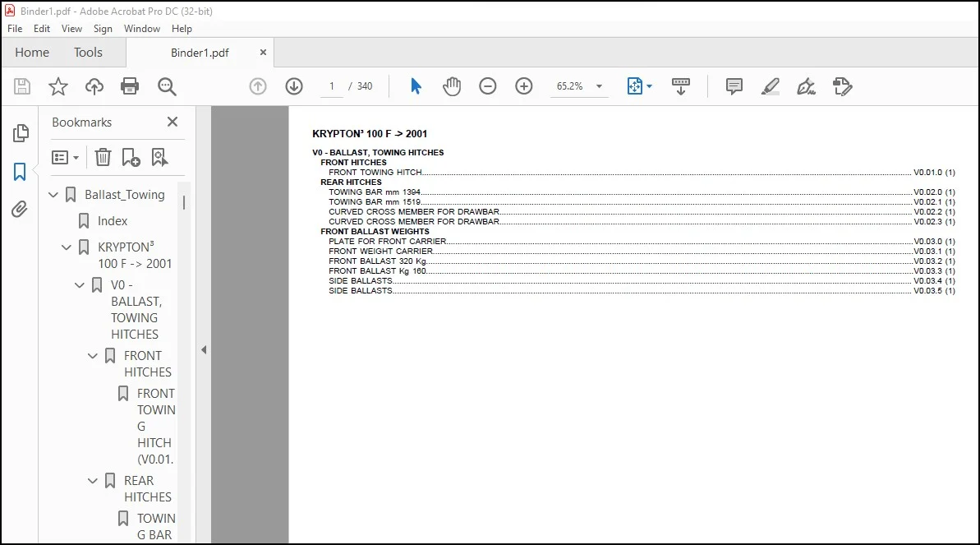
Task: Zoom out with the minus icon
Action: click(x=487, y=86)
